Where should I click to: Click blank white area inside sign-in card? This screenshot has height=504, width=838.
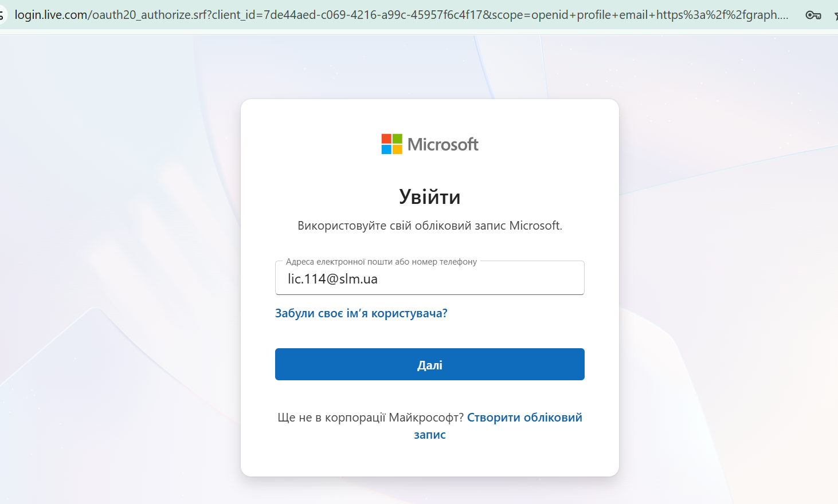pyautogui.click(x=430, y=458)
